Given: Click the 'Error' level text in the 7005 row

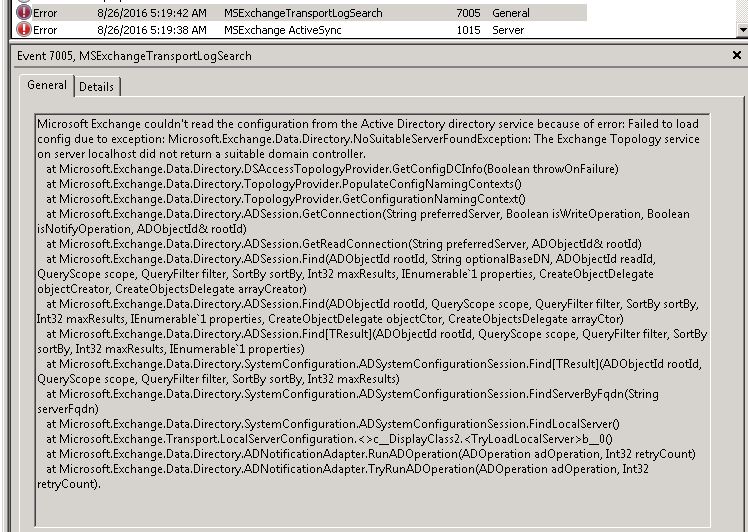Looking at the screenshot, I should 45,13.
